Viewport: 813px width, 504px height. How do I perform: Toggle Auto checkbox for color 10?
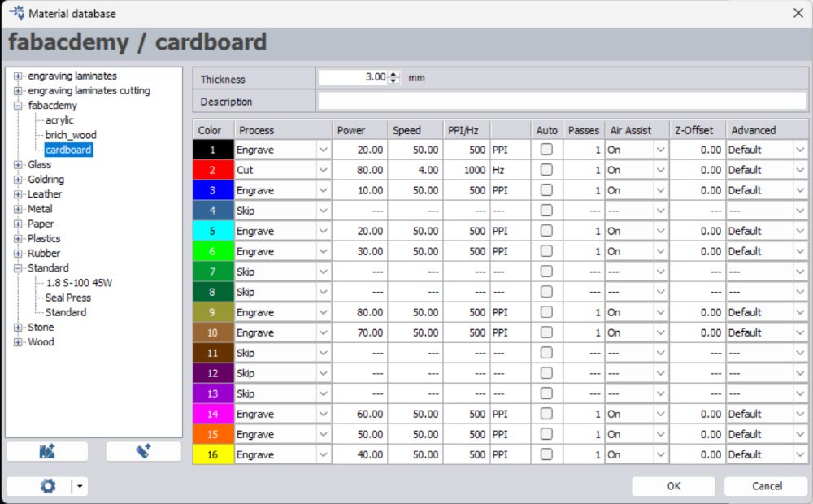[x=546, y=332]
